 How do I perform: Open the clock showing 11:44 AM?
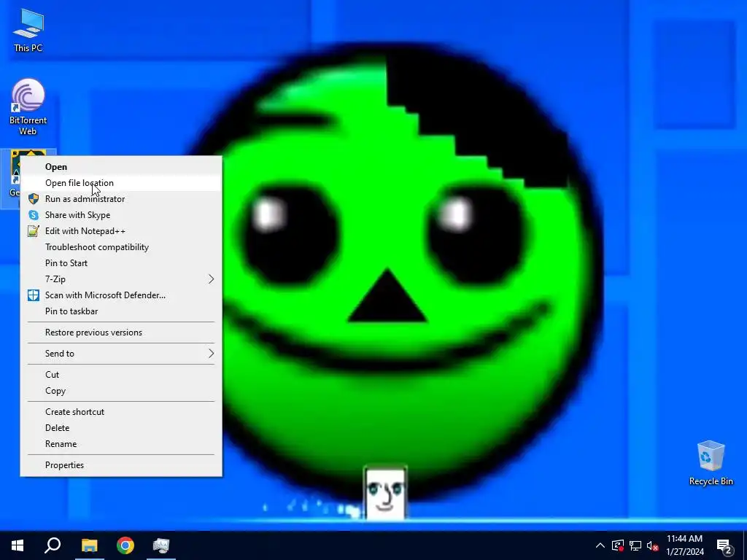pos(684,545)
